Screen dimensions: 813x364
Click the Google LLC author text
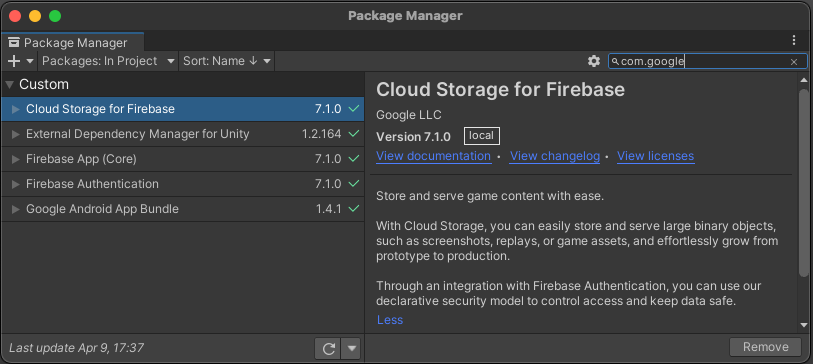click(409, 115)
